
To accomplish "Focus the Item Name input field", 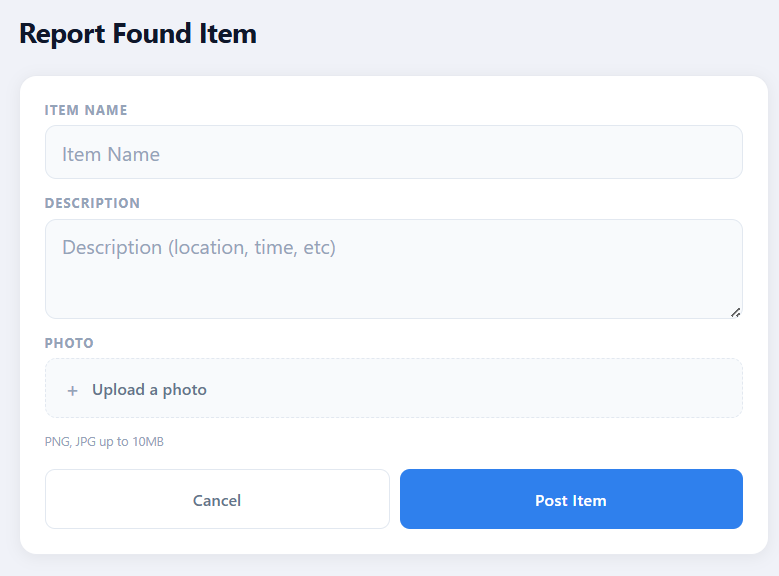I will coord(393,153).
